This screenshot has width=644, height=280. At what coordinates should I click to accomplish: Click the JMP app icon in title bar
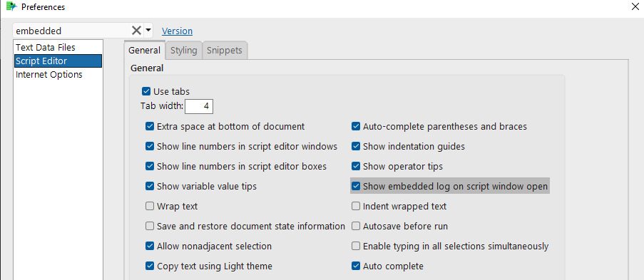11,6
